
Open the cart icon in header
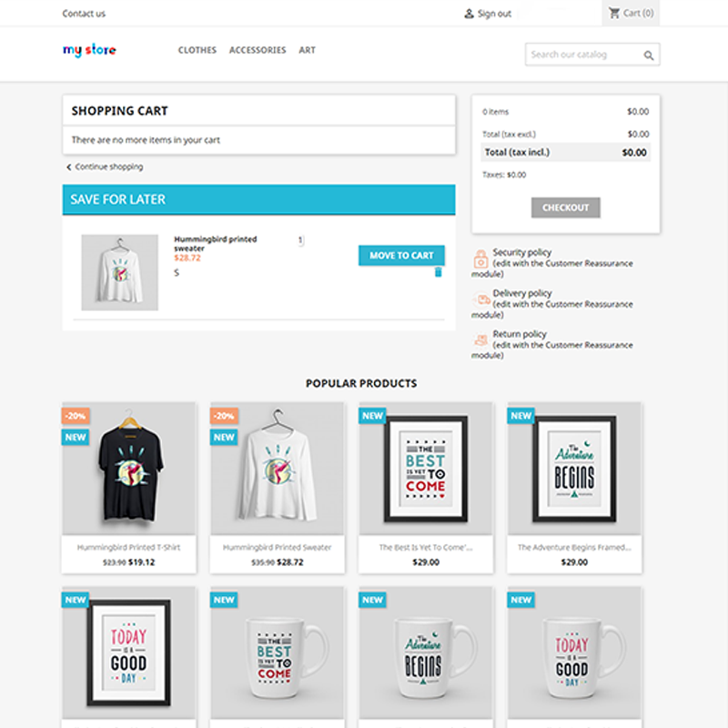(x=613, y=13)
